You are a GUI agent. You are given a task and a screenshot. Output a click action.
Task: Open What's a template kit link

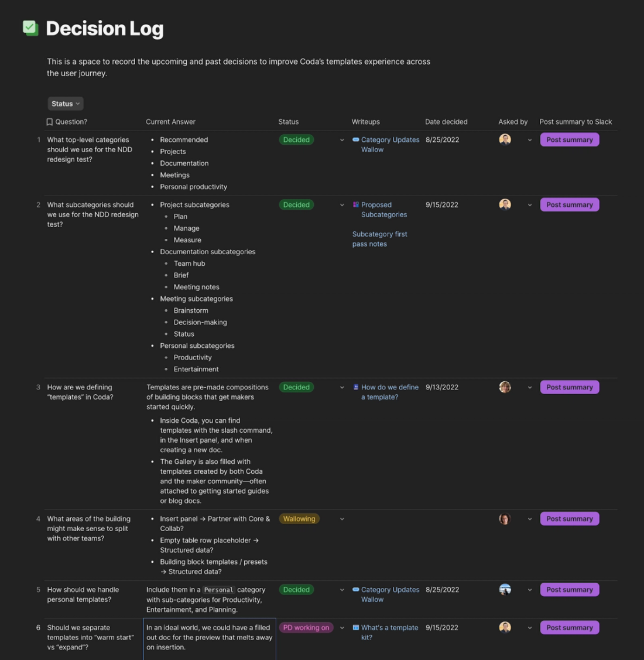[x=389, y=632]
